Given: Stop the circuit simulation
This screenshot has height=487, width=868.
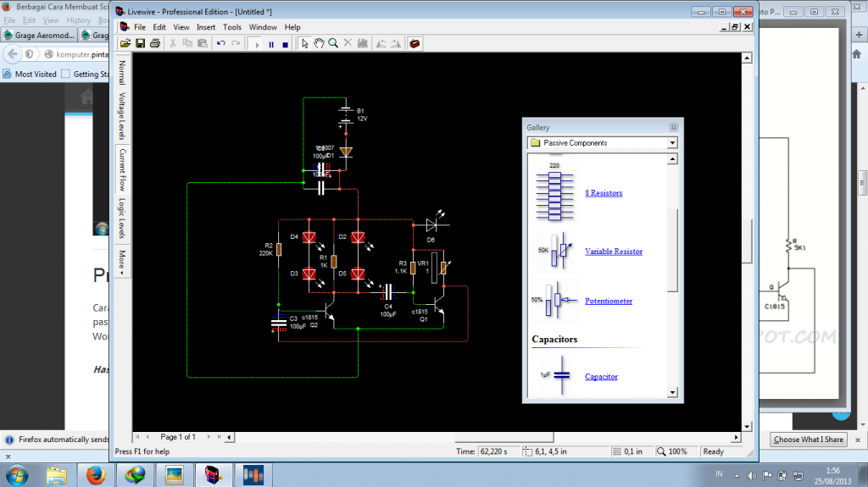Looking at the screenshot, I should (x=285, y=43).
